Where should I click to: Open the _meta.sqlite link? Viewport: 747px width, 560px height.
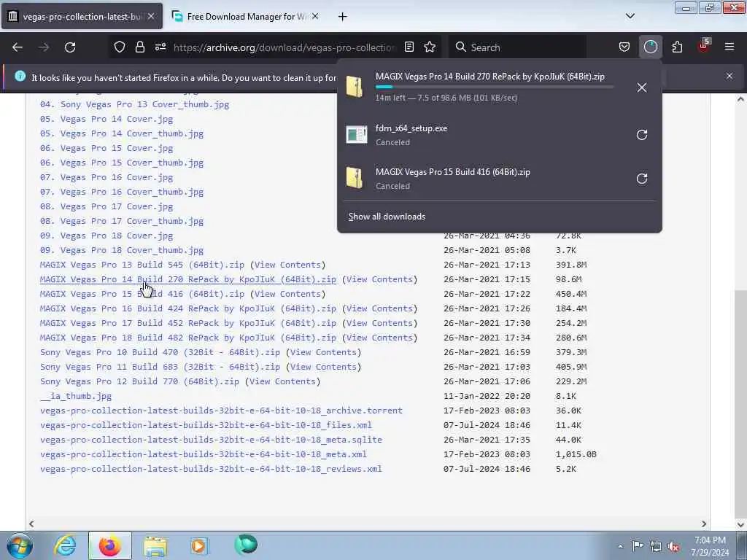pyautogui.click(x=211, y=440)
